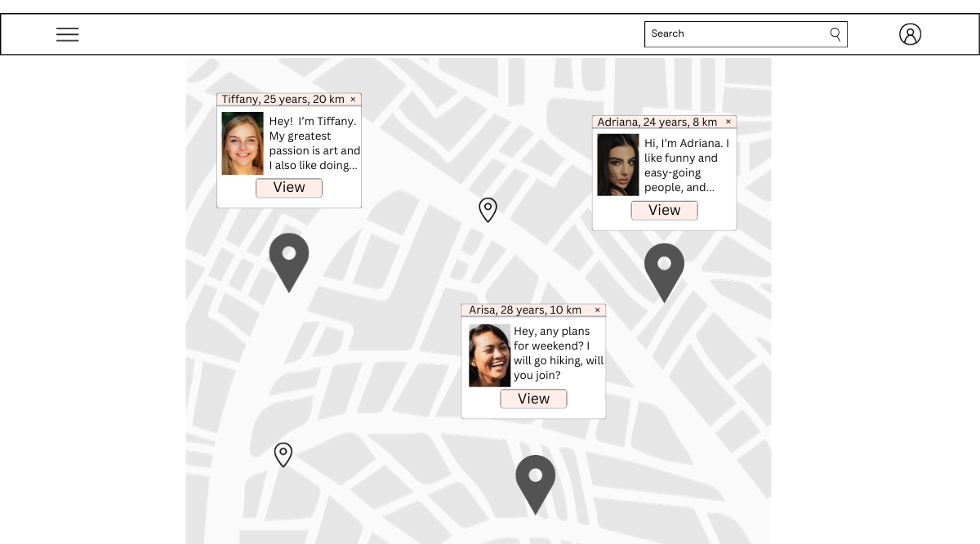Image resolution: width=980 pixels, height=544 pixels.
Task: Click the 'Tiffany, 25 years, 20 km' header
Action: point(283,100)
